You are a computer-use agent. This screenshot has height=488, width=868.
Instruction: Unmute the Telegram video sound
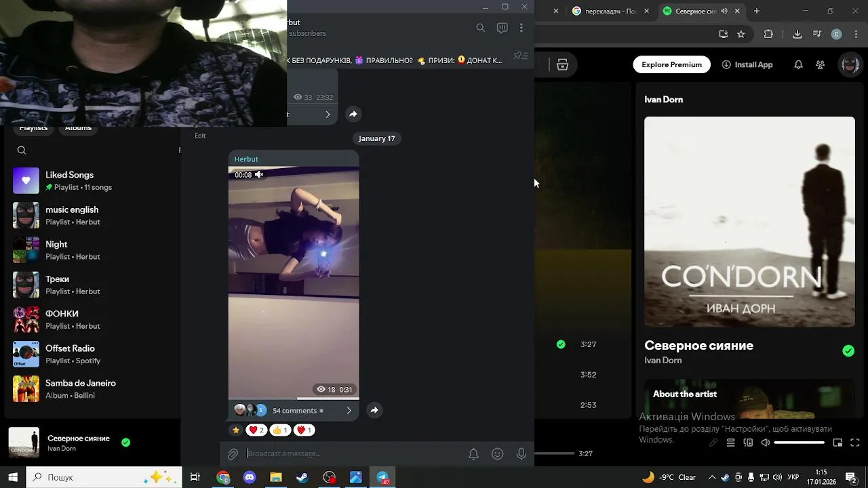click(x=259, y=174)
